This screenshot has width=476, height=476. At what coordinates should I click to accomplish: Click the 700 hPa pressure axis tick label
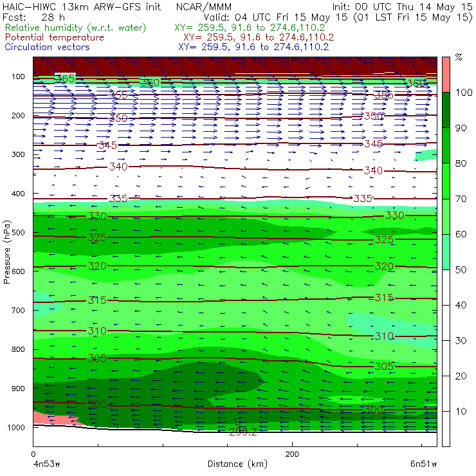coord(18,311)
